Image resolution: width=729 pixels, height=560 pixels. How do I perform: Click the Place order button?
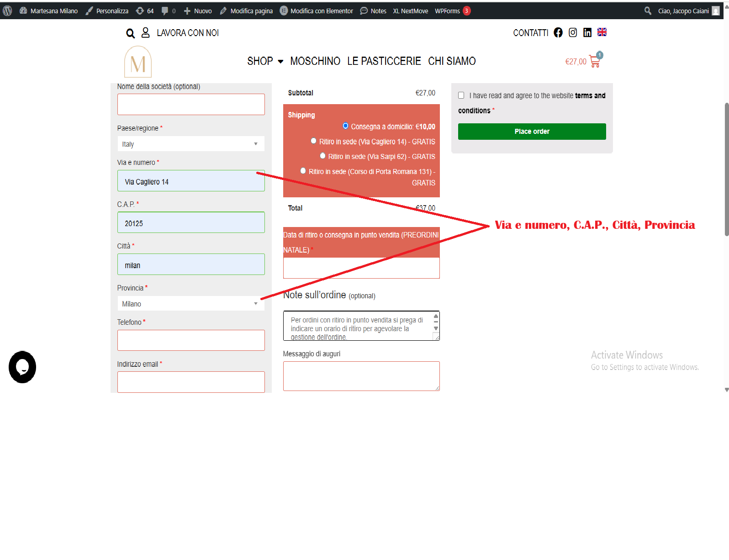[532, 132]
